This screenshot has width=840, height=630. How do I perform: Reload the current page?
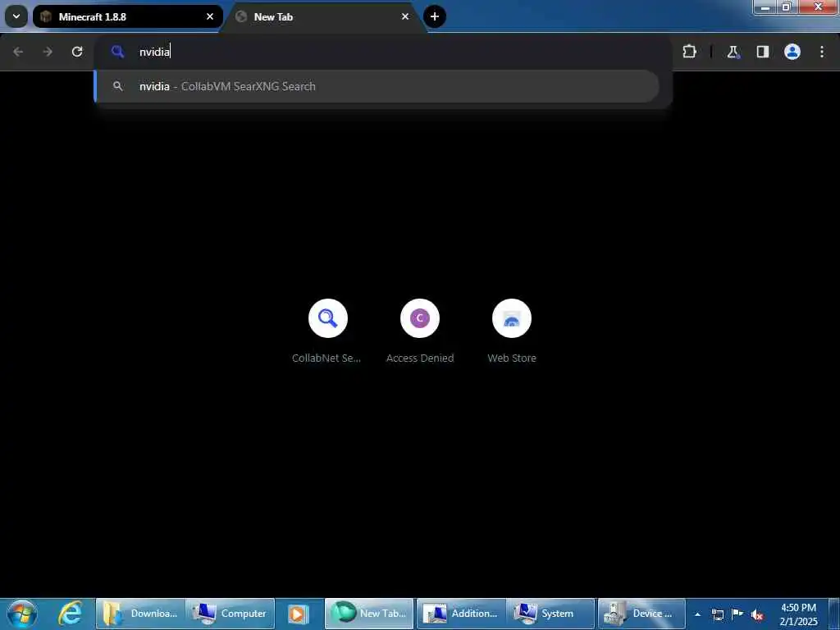[x=77, y=52]
